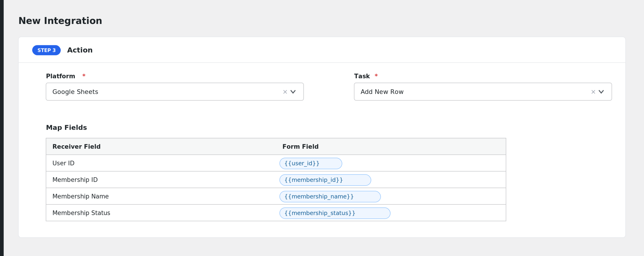Click the Add New Row task field
This screenshot has width=644, height=256.
point(483,92)
